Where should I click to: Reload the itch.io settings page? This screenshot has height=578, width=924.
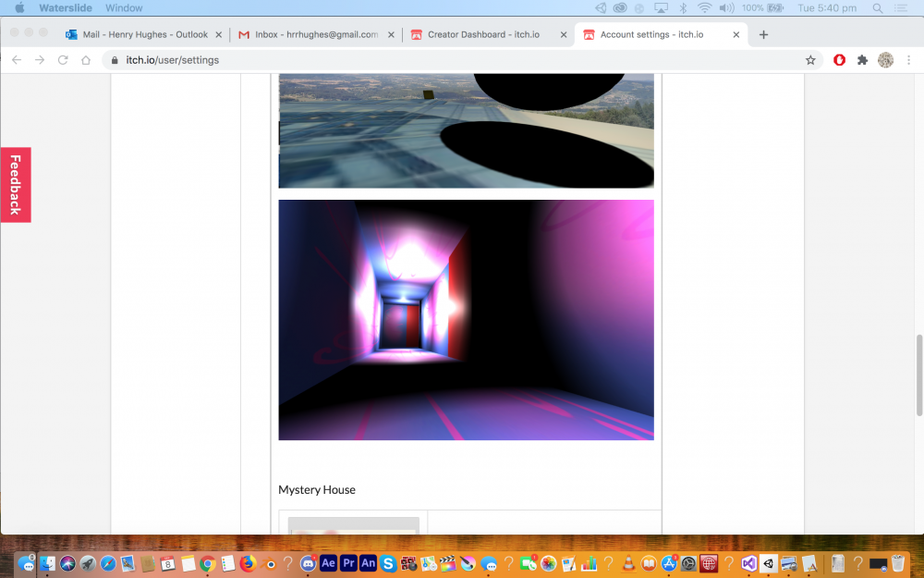[x=63, y=60]
